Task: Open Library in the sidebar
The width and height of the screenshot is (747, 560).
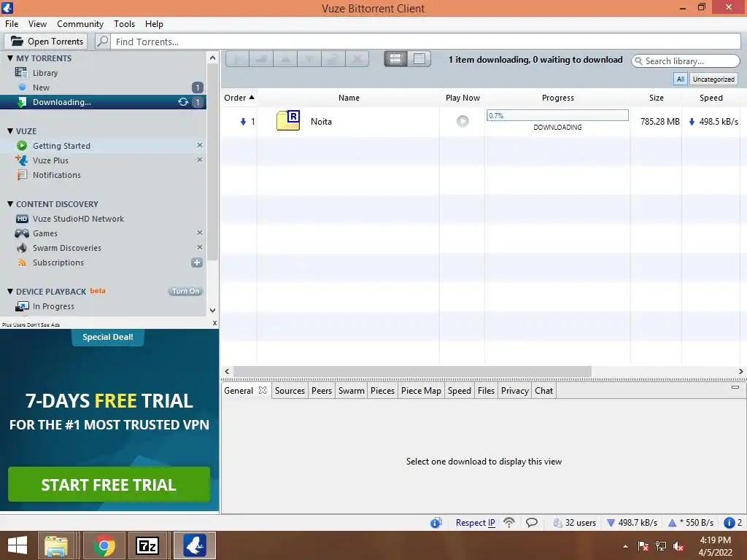Action: (x=44, y=73)
